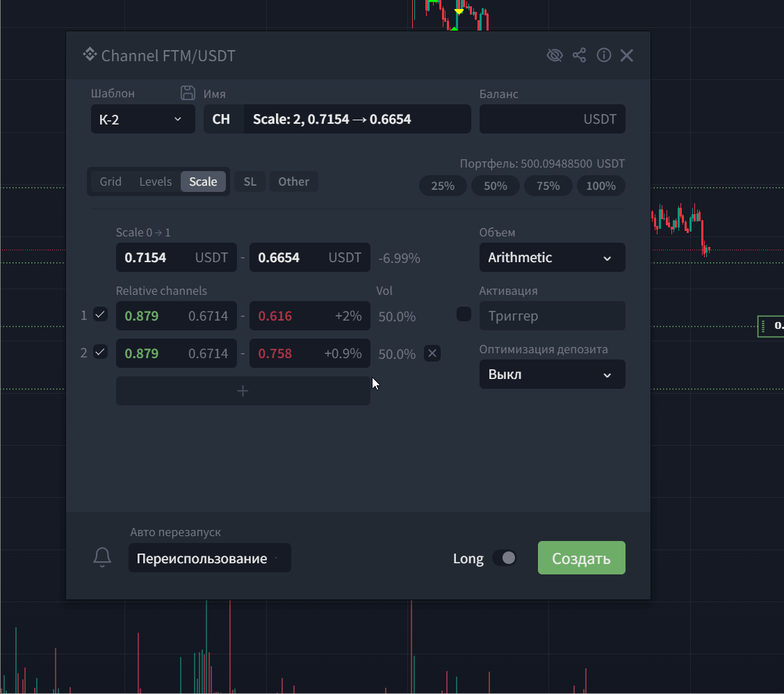Open the Other tab
Screen dimensions: 784x694
click(x=293, y=181)
